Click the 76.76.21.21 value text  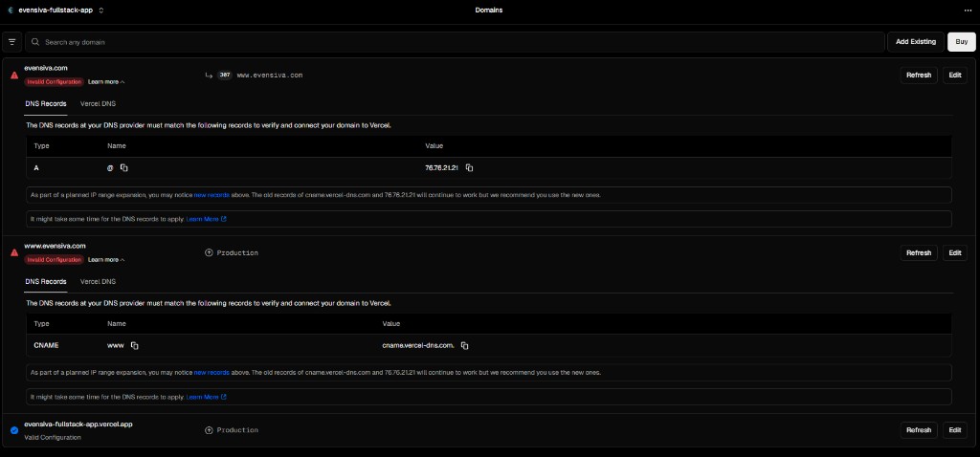[x=442, y=168]
